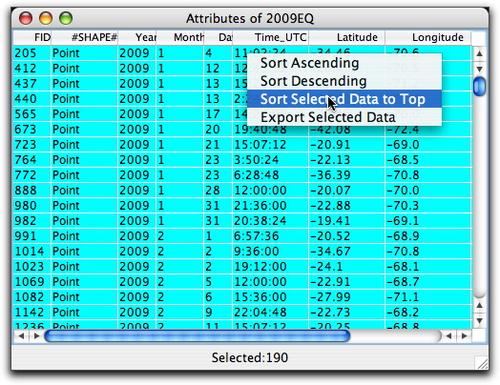Click left arrow at horizontal scrollbar end
The height and width of the screenshot is (385, 500).
click(x=449, y=336)
